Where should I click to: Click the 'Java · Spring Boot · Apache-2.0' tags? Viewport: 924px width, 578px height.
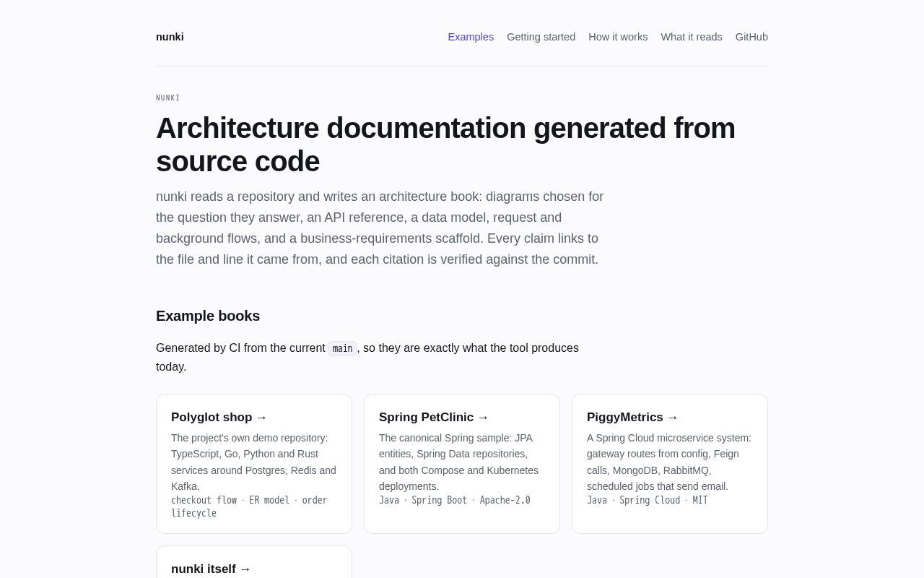455,500
